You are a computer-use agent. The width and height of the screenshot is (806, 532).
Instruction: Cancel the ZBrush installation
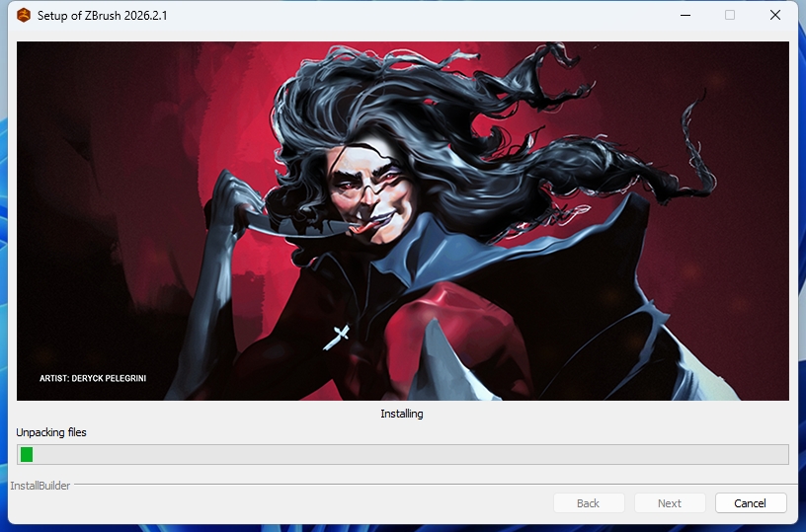point(751,503)
